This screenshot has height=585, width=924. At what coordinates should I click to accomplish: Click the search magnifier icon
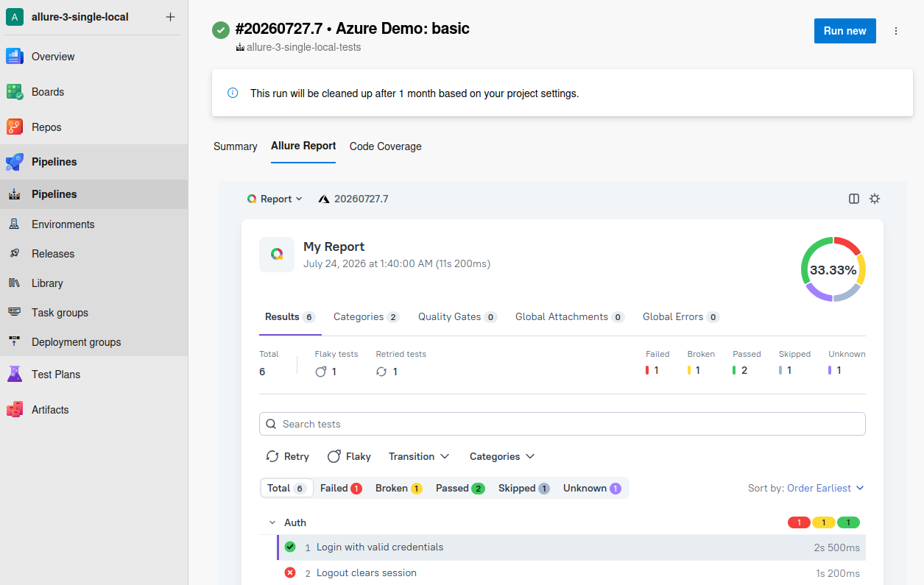click(272, 424)
